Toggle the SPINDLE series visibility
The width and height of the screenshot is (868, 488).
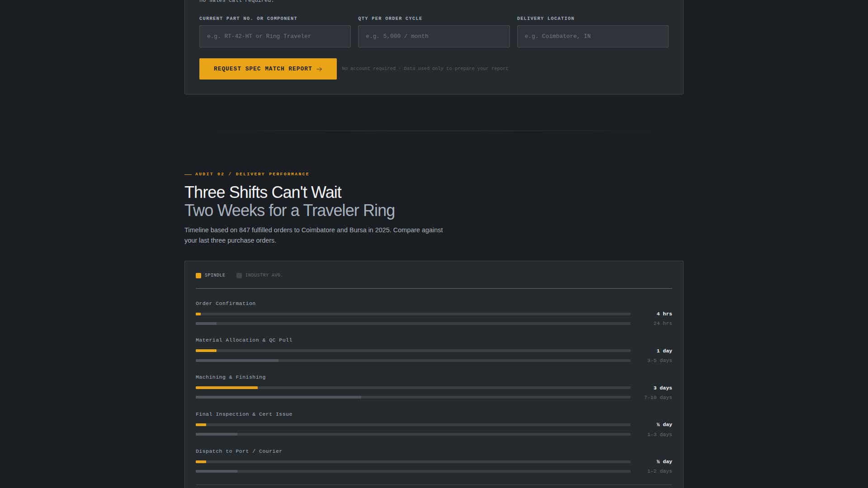click(211, 275)
